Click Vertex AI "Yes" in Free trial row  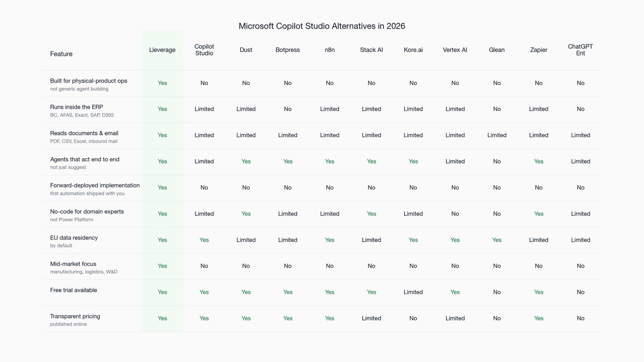(455, 292)
